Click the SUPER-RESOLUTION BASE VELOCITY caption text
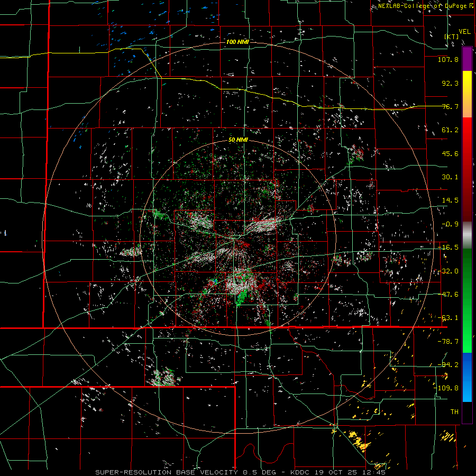476x476 pixels. [167, 472]
